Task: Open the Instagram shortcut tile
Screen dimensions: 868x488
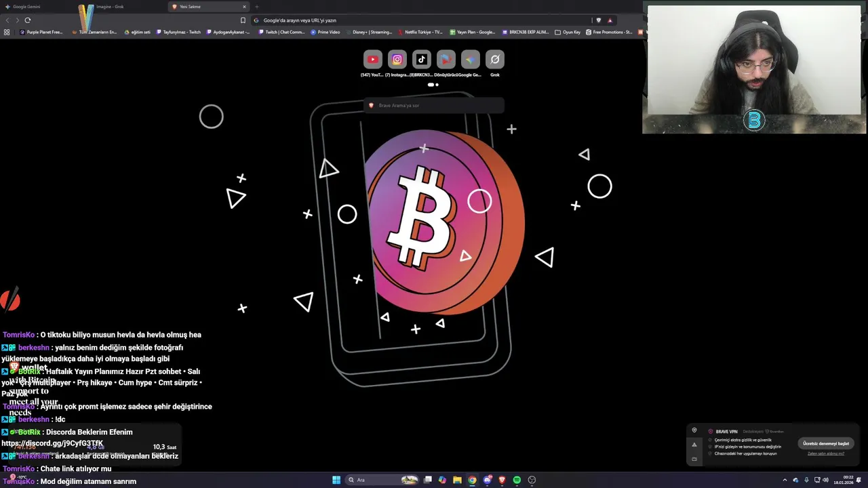Action: [x=397, y=60]
